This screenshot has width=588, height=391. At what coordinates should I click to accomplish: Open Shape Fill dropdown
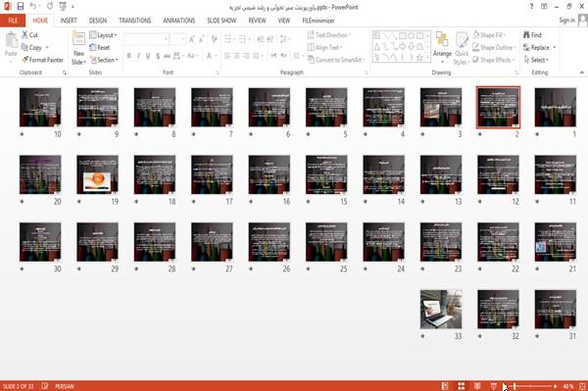pyautogui.click(x=489, y=35)
